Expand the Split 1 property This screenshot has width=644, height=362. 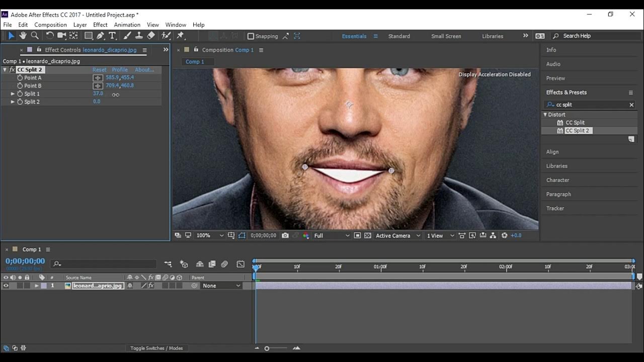pyautogui.click(x=13, y=94)
